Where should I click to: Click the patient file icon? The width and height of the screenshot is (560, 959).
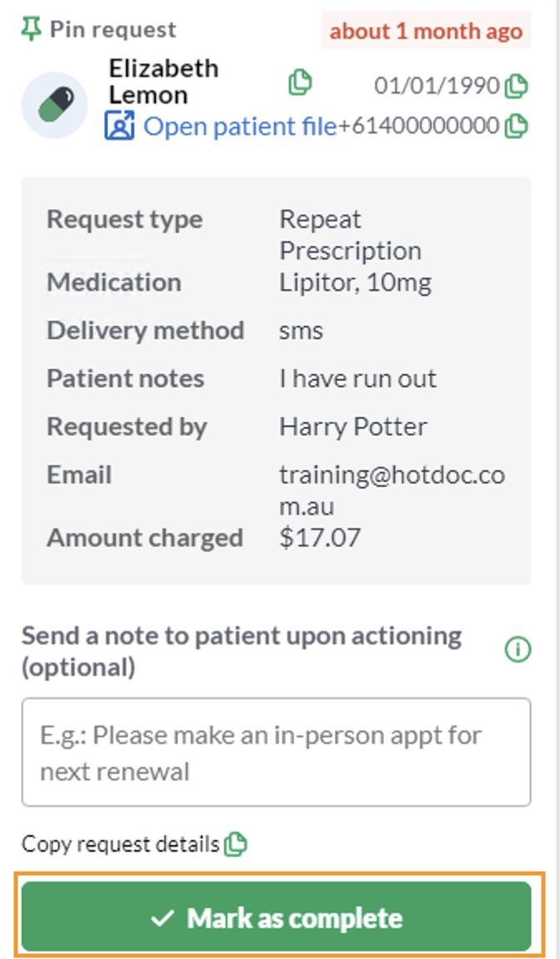tap(119, 126)
